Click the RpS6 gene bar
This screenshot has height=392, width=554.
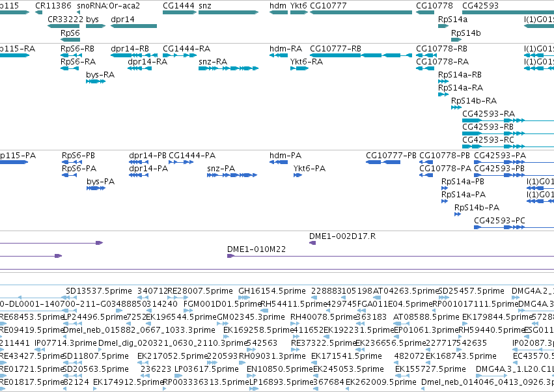point(70,40)
